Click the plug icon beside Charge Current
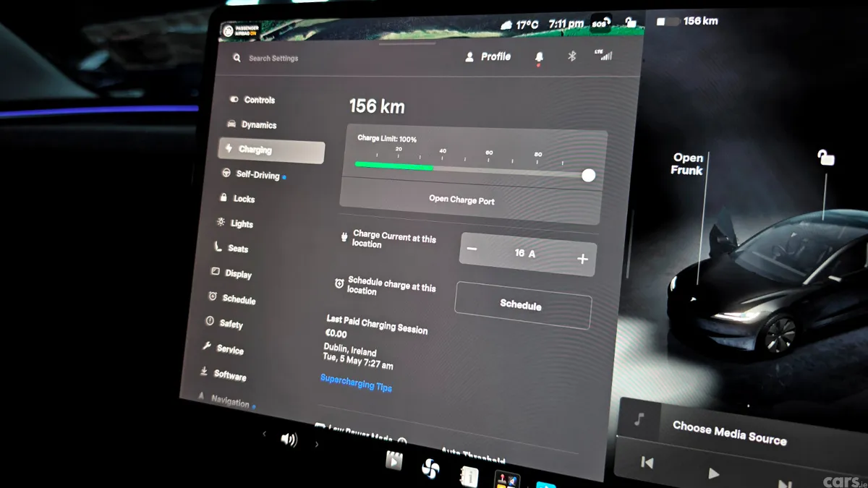The image size is (868, 488). pyautogui.click(x=344, y=236)
